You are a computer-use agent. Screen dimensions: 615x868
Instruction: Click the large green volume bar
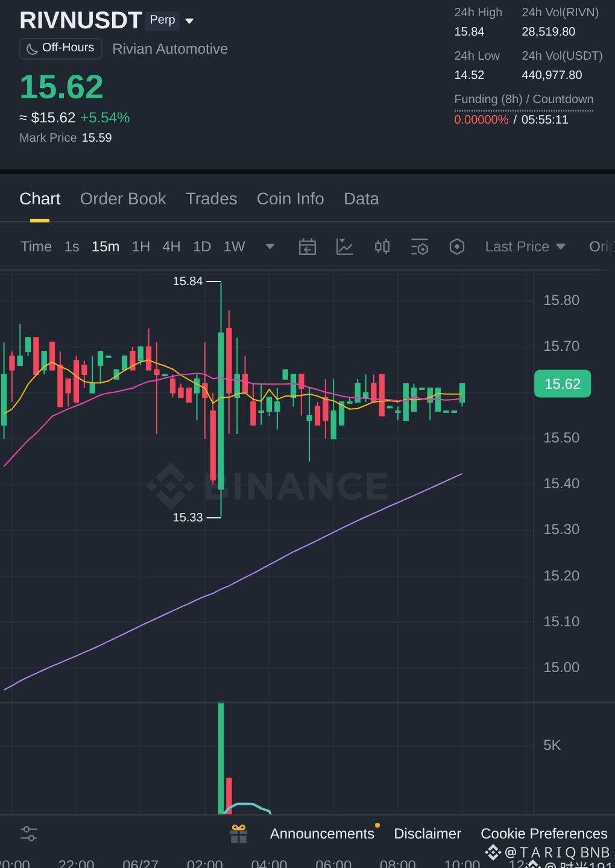221,758
